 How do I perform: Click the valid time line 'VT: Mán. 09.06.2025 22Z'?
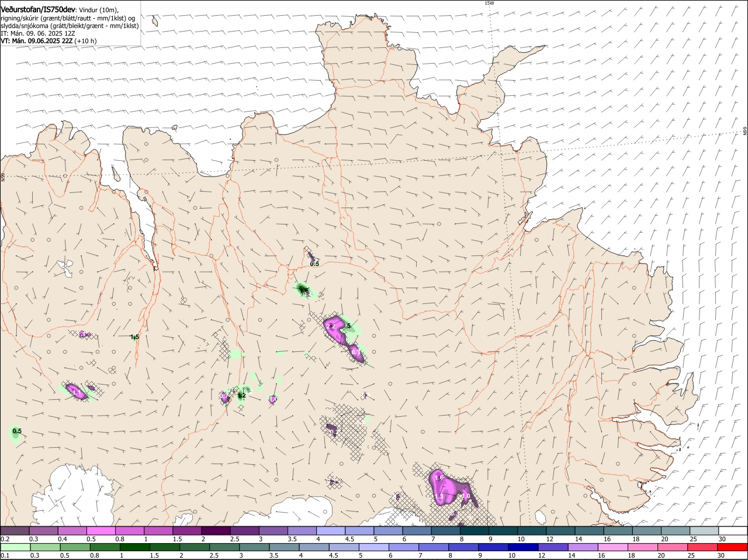[37, 41]
